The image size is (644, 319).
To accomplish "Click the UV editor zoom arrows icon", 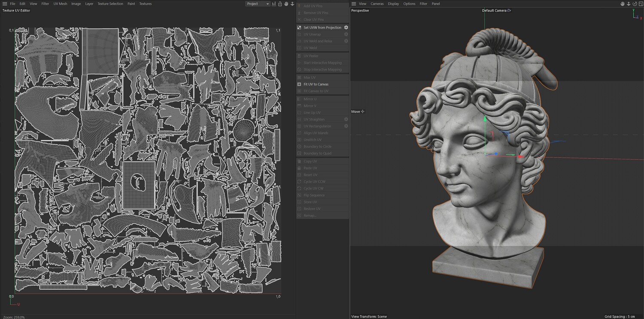I will pyautogui.click(x=292, y=4).
